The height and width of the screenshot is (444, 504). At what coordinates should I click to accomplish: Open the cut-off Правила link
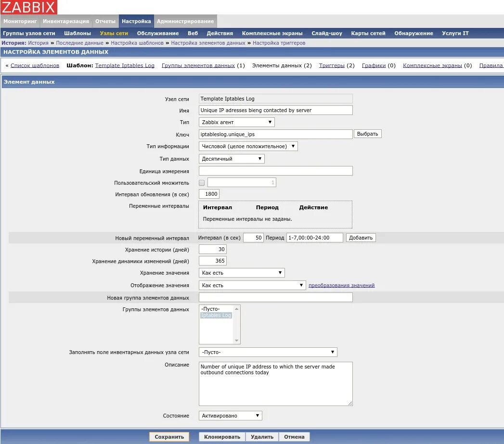(x=491, y=65)
